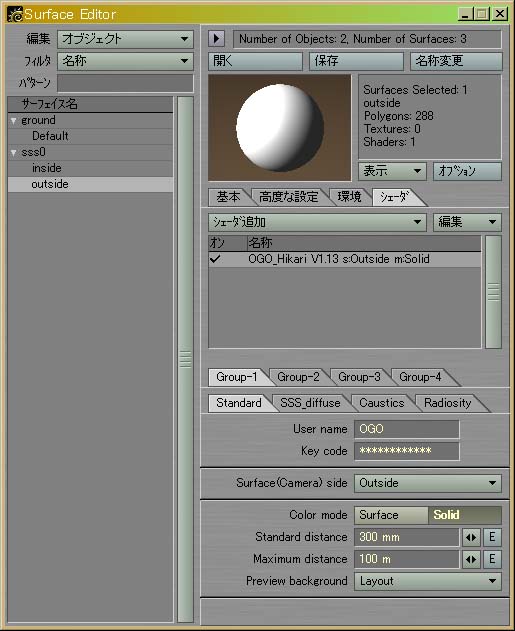Set Color mode to Surface
515x631 pixels.
point(391,515)
